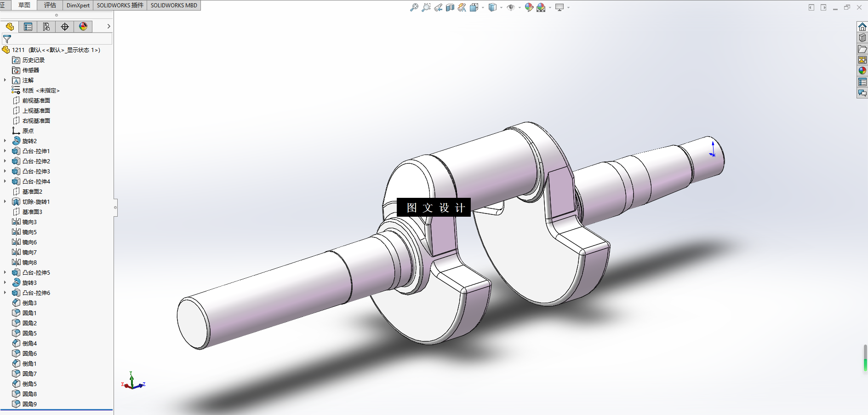Select the 上视基准面 plane
The image size is (868, 415).
pyautogui.click(x=31, y=110)
